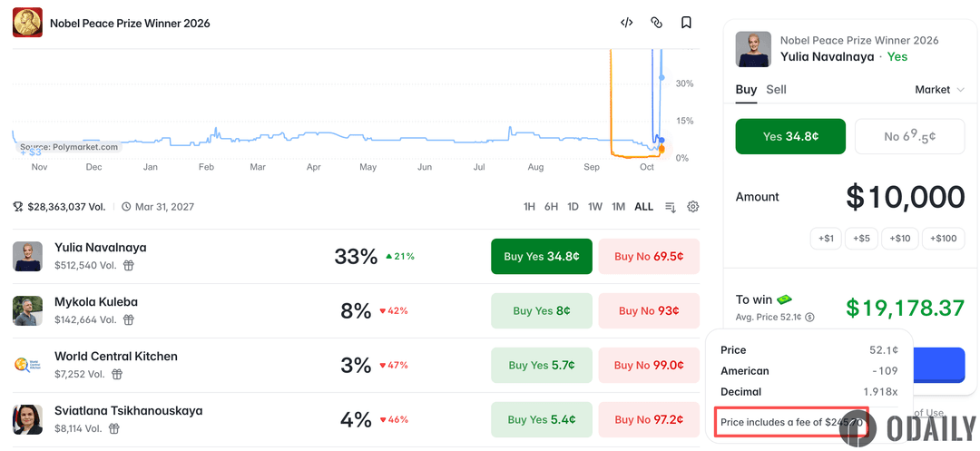Click the Decimal 1.918x odds row

coord(809,392)
